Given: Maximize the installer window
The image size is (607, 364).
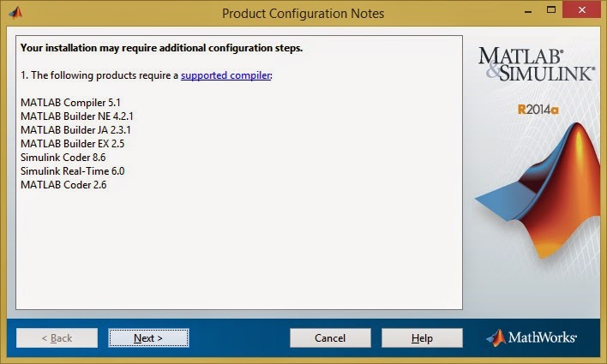Looking at the screenshot, I should click(x=551, y=10).
